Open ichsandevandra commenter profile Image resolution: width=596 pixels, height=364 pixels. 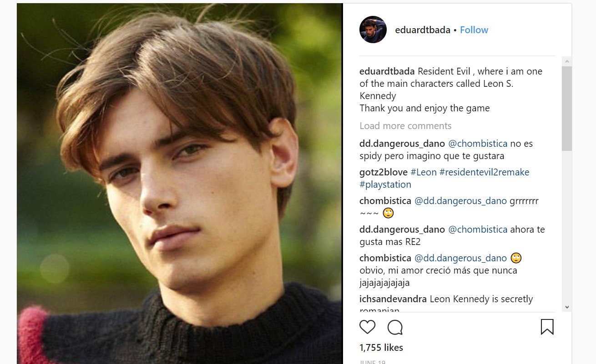(393, 299)
